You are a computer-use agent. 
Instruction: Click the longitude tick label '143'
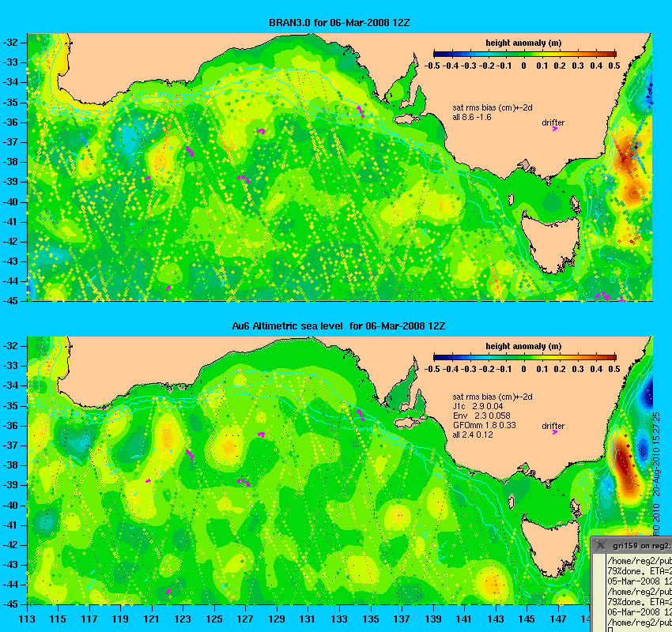coord(496,619)
